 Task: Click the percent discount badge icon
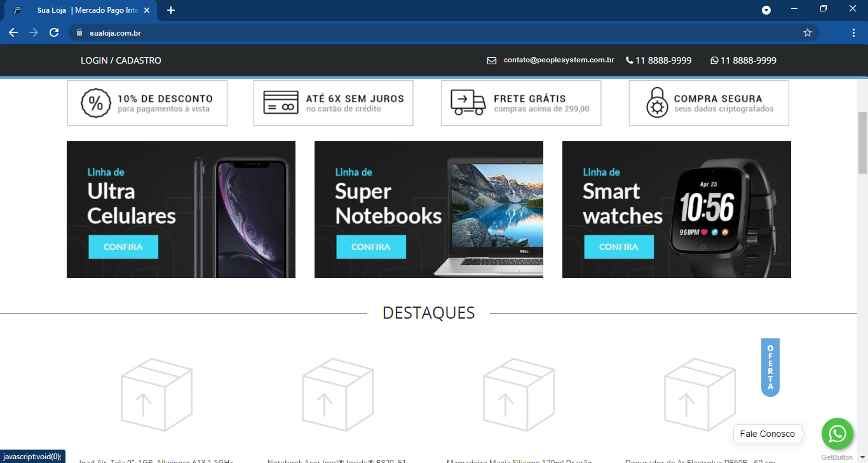pos(96,103)
